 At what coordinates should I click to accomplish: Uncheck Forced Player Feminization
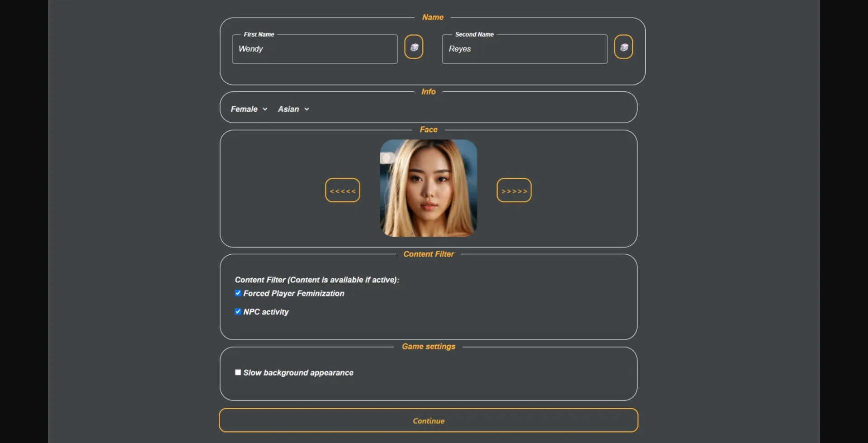click(x=238, y=293)
